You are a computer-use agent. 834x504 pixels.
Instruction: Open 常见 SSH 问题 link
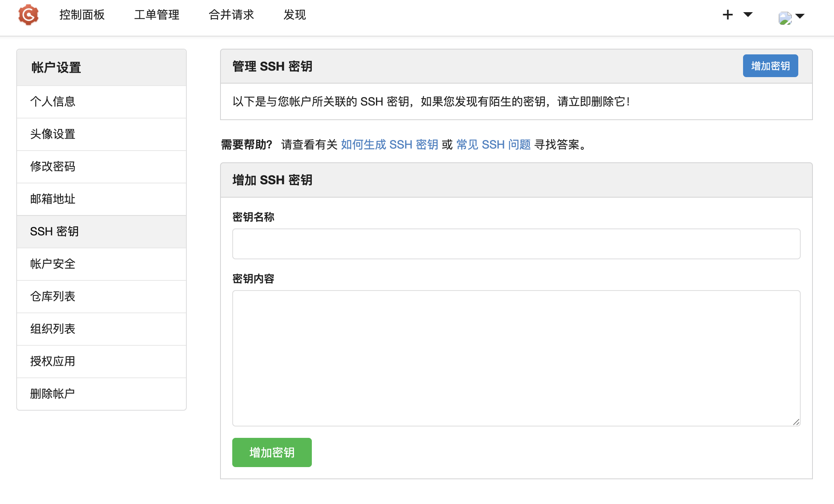pos(493,144)
